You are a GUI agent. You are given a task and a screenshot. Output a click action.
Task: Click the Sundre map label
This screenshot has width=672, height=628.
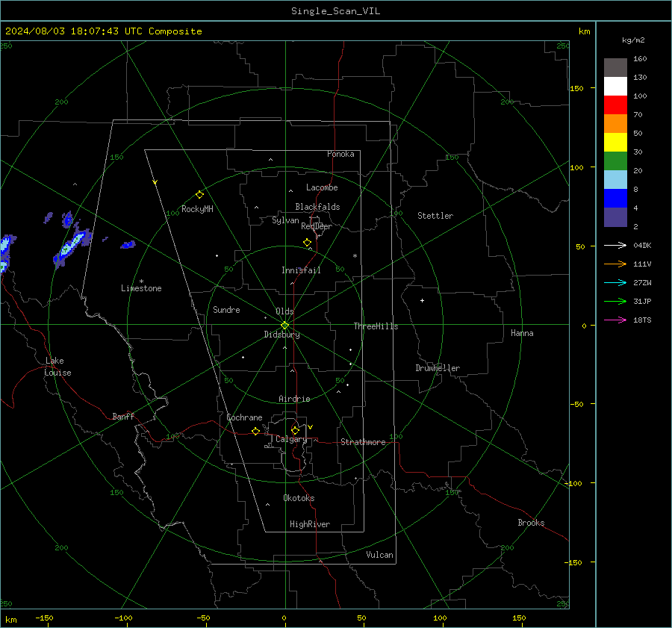226,310
